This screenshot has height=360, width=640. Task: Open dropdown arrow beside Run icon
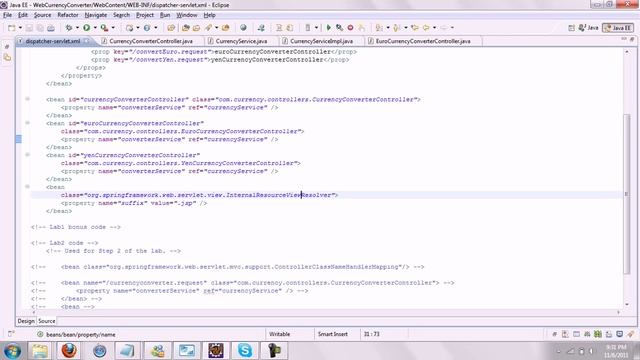click(x=95, y=28)
